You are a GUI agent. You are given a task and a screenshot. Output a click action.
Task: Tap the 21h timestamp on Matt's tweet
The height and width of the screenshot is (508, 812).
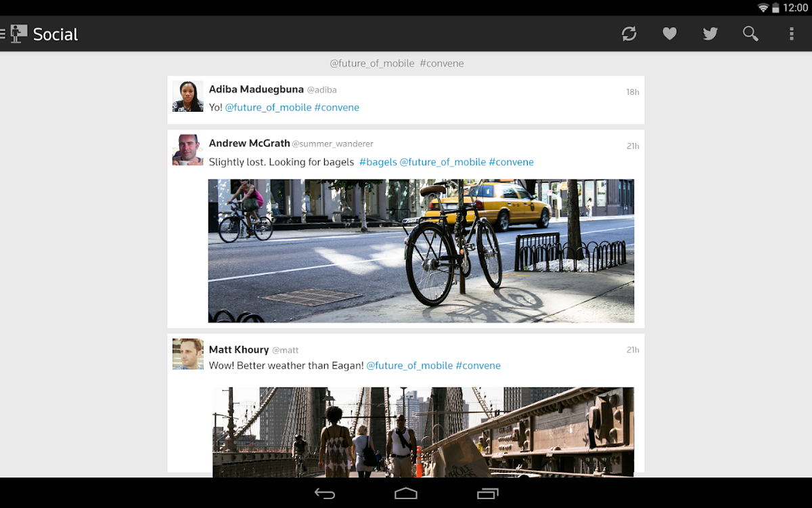(x=633, y=350)
